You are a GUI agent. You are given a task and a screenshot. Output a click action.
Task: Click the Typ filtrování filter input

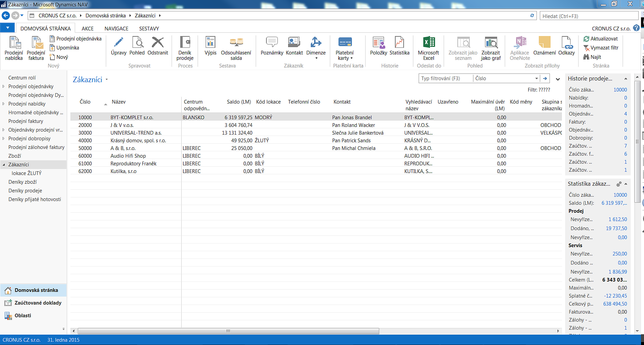click(x=445, y=78)
